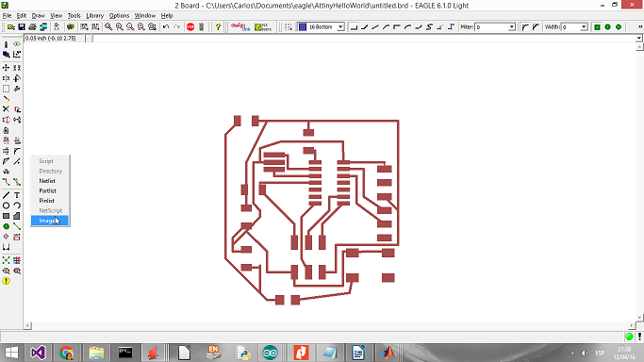The width and height of the screenshot is (644, 362).
Task: Select the green Via tool
Action: tap(7, 226)
